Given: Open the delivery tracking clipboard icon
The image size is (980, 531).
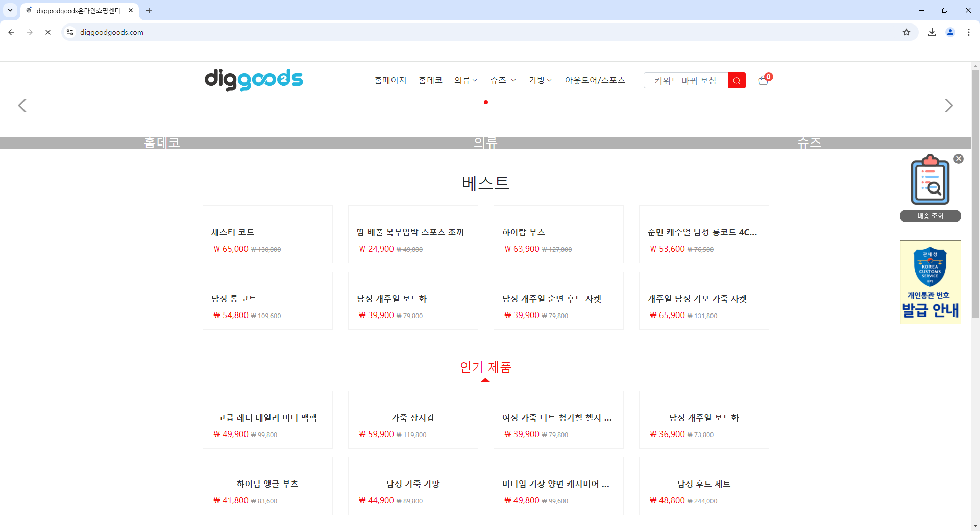Looking at the screenshot, I should tap(930, 180).
